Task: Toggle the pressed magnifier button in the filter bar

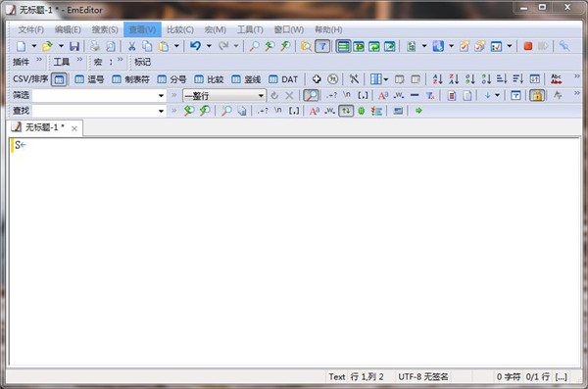Action: (x=311, y=95)
